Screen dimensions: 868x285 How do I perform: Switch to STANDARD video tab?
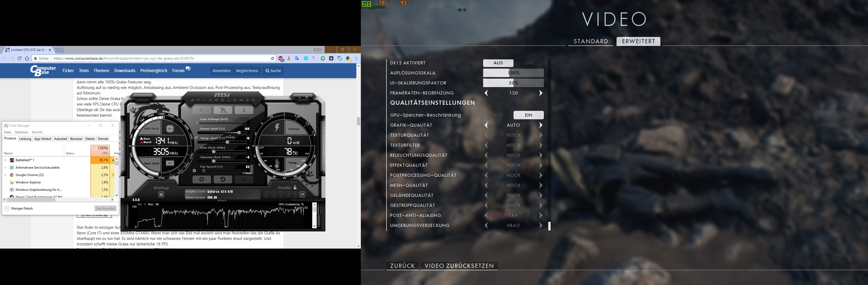pos(591,41)
